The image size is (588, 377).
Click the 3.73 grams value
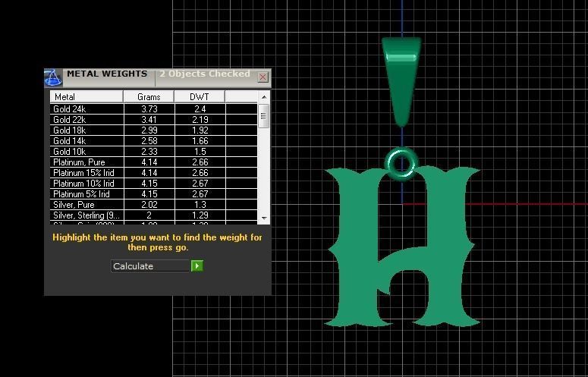point(149,109)
